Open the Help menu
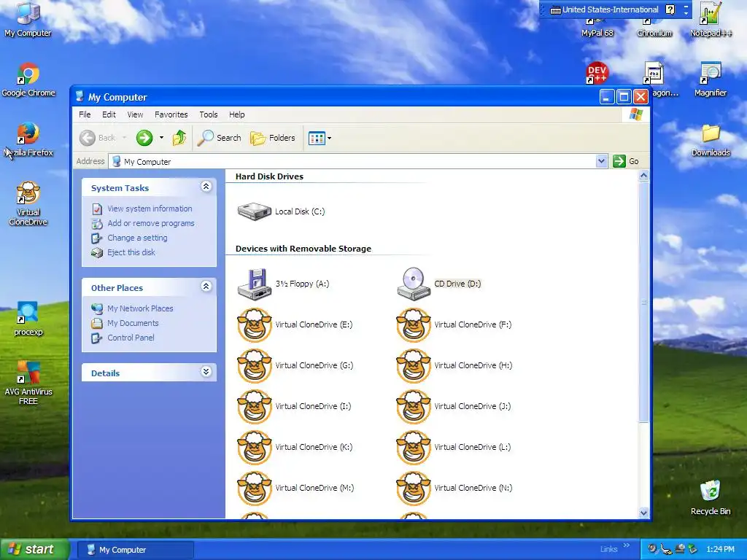This screenshot has height=560, width=747. pos(237,114)
